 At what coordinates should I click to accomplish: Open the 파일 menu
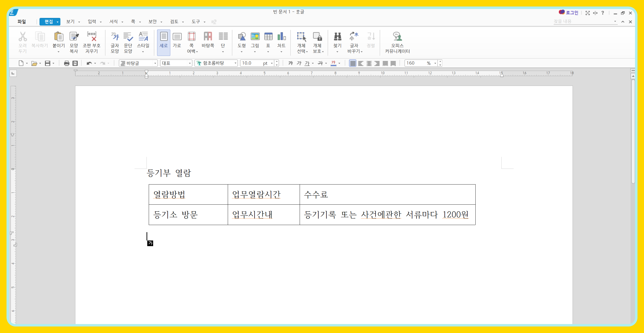click(22, 22)
